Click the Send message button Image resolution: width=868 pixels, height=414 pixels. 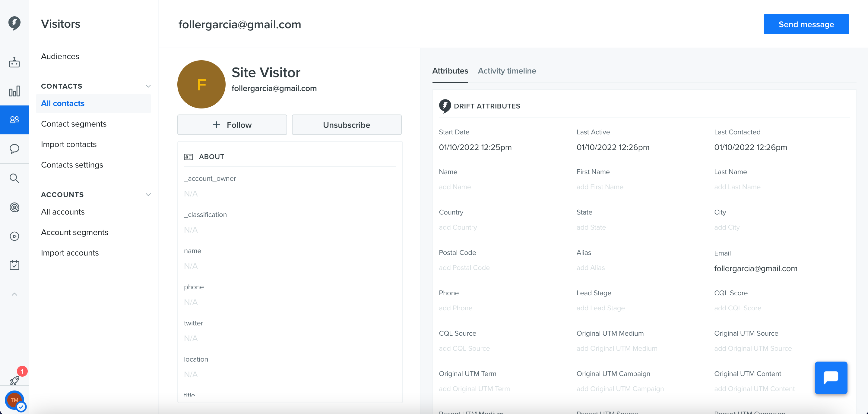[806, 24]
